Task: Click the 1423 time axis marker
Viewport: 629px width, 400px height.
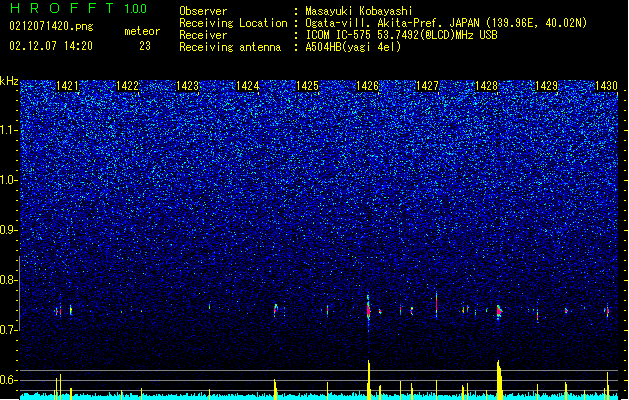Action: click(187, 86)
